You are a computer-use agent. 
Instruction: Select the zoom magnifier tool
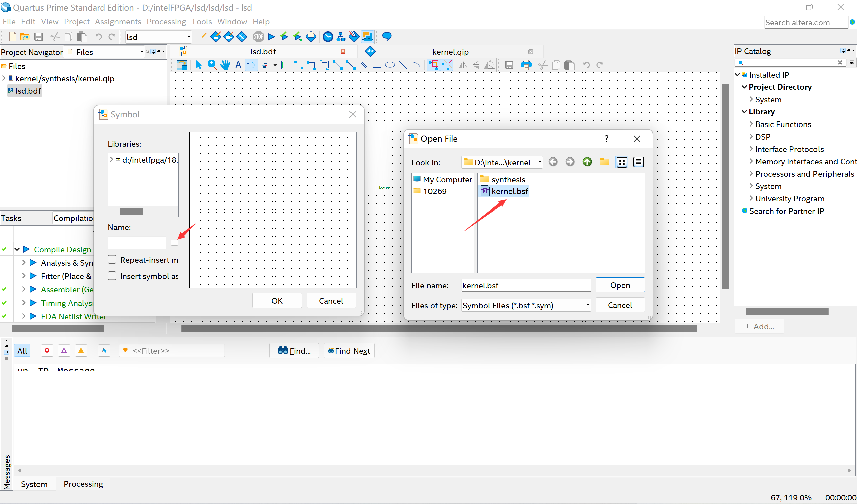pyautogui.click(x=212, y=65)
